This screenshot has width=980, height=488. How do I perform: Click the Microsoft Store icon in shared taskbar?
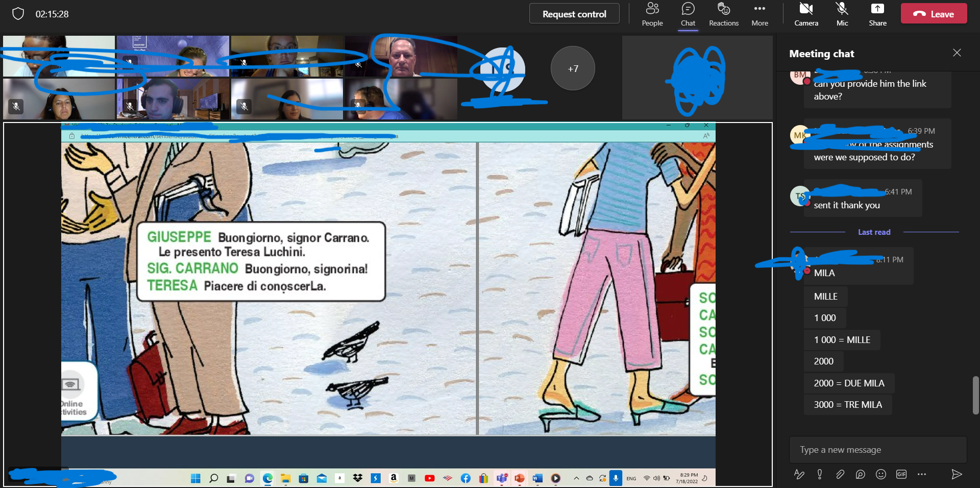tap(304, 478)
